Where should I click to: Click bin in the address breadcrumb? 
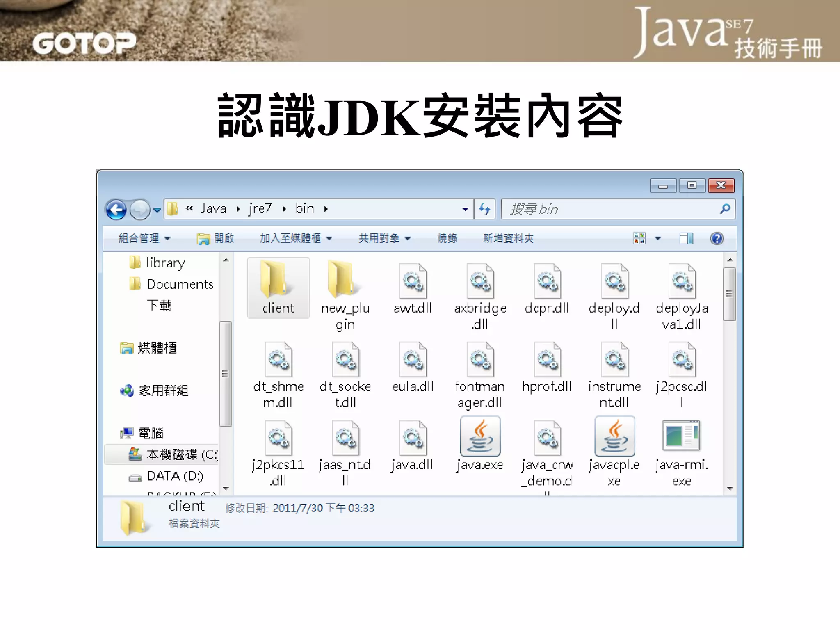coord(305,209)
